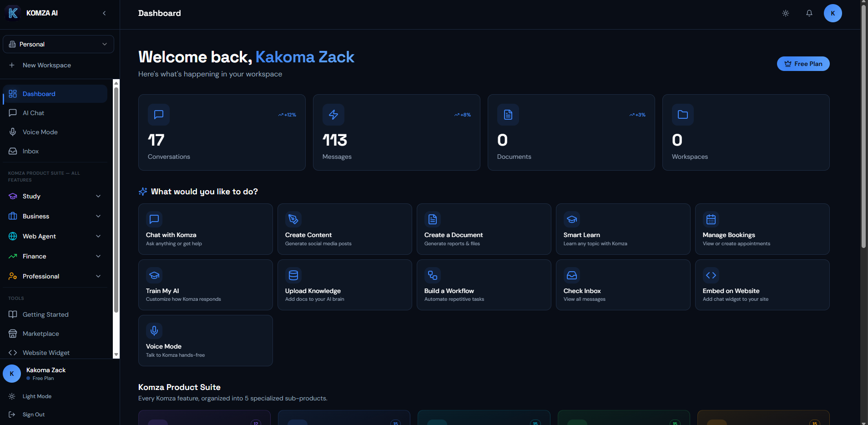Click the Workspaces folder icon
This screenshot has height=425, width=868.
pos(683,115)
